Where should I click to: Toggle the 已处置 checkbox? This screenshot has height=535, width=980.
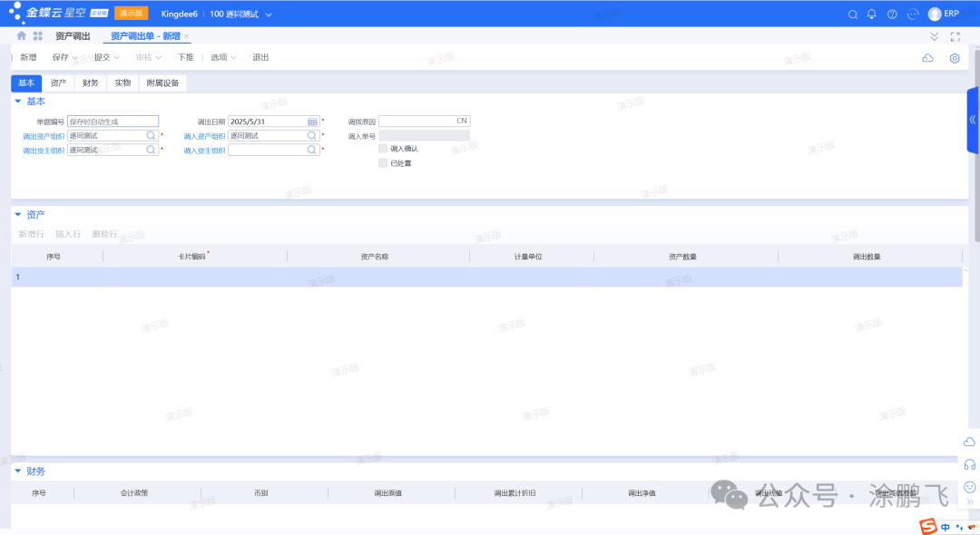[x=383, y=163]
